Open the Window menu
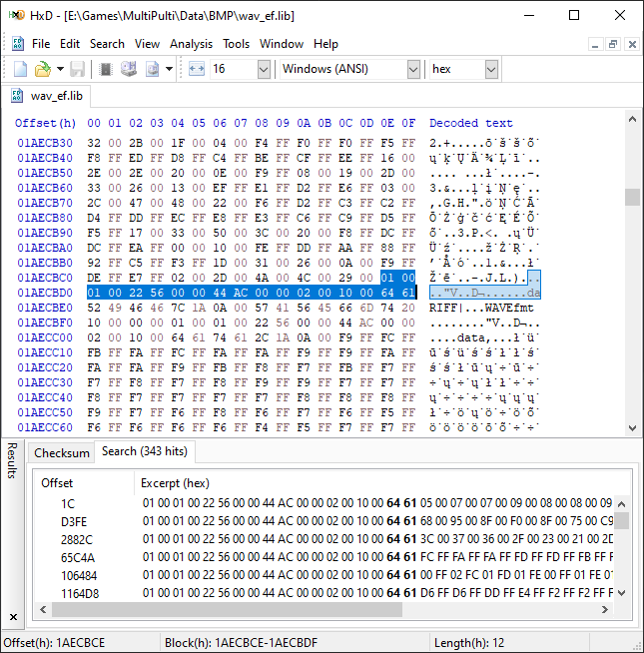The image size is (644, 653). click(x=282, y=44)
